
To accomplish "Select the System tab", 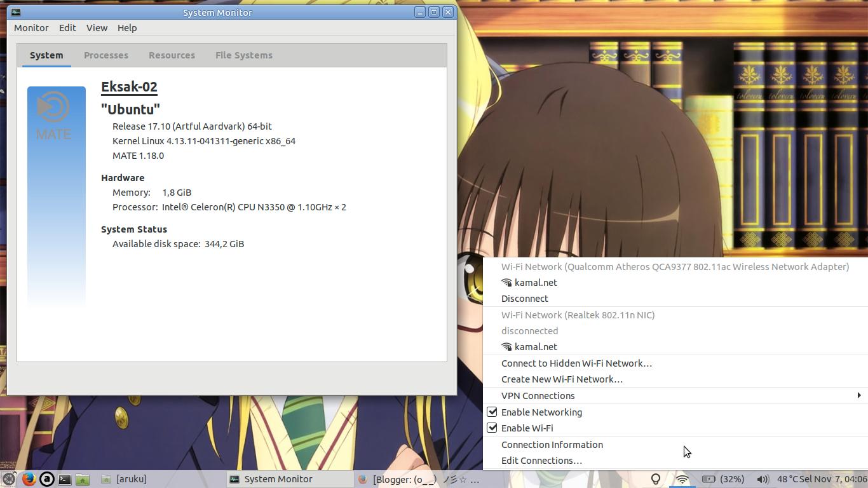I will pos(46,55).
